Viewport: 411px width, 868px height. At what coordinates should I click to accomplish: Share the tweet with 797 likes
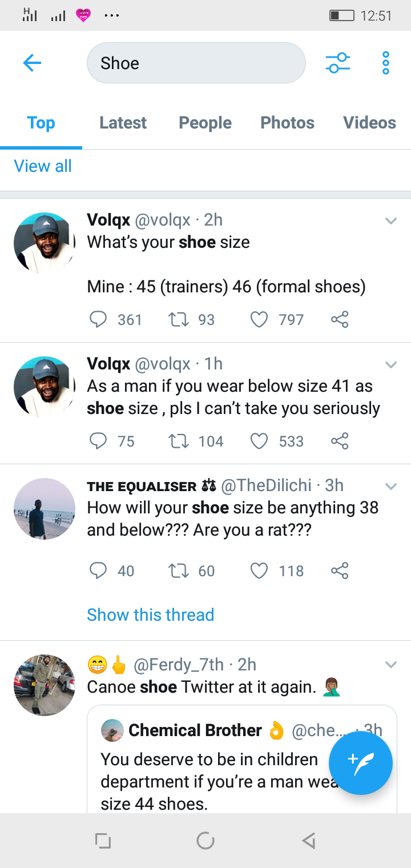pyautogui.click(x=340, y=319)
